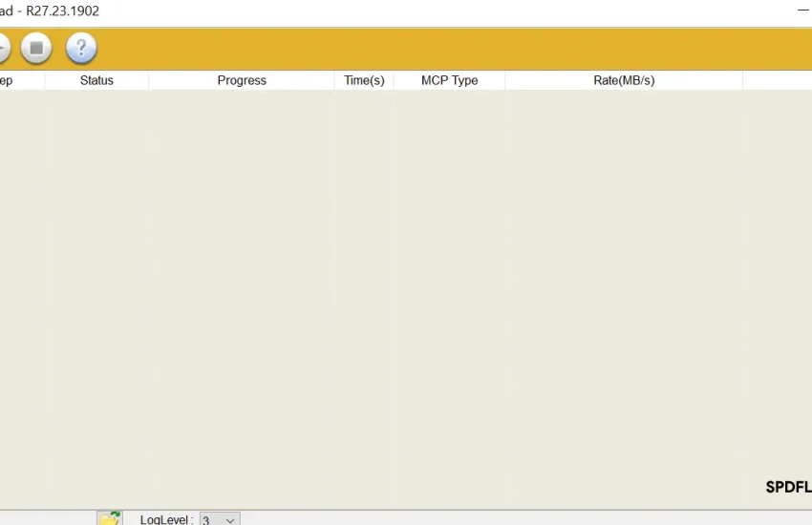Click the LogLevel label text
812x525 pixels.
166,520
